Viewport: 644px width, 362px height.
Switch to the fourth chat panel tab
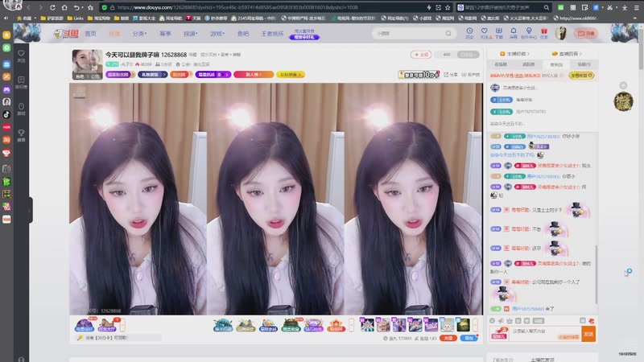[x=584, y=64]
